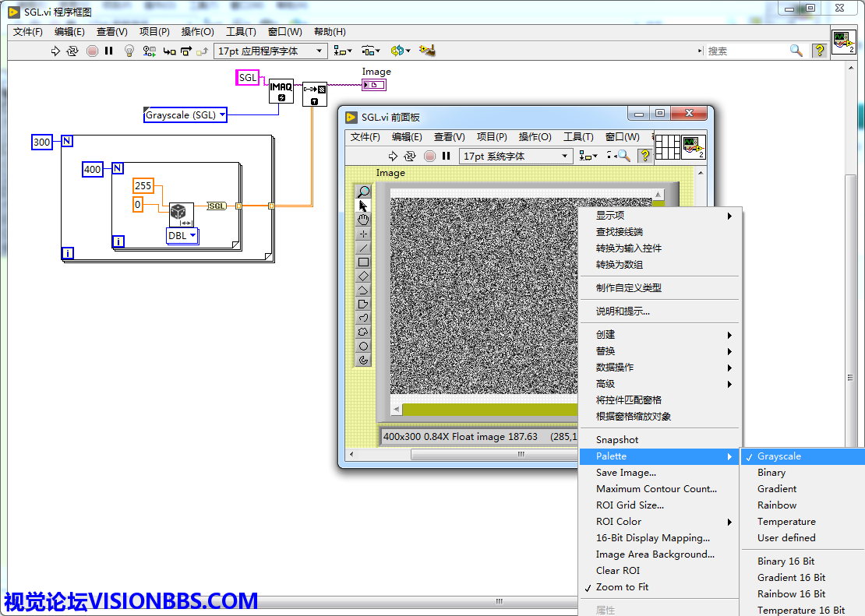Select the Rainbow palette option
This screenshot has height=616, width=865.
pyautogui.click(x=777, y=505)
